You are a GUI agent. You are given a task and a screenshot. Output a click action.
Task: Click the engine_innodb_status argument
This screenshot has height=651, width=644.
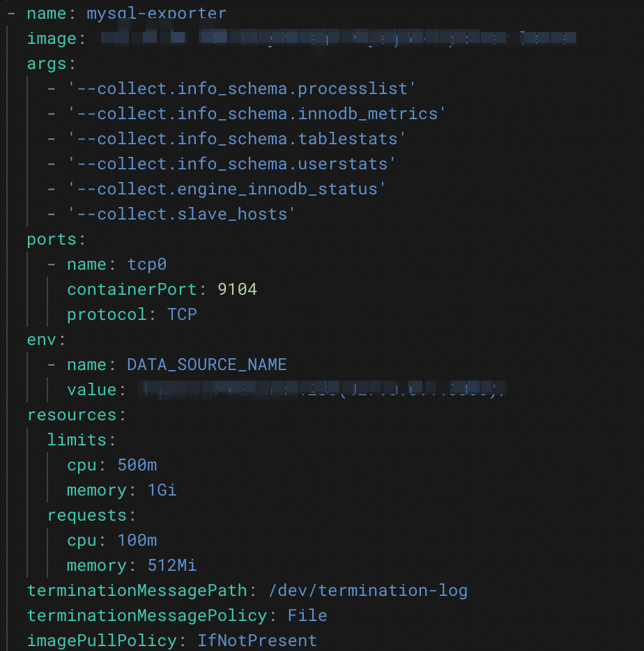point(227,189)
